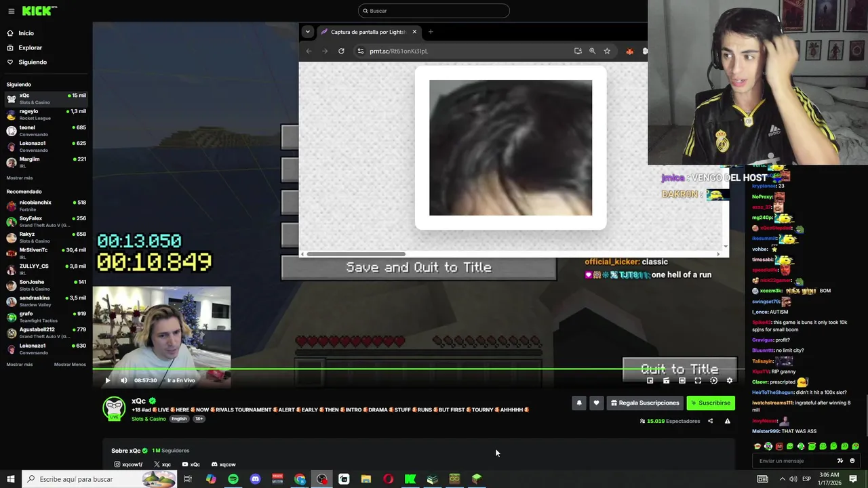
Task: Open xqc X profile link
Action: tap(162, 464)
